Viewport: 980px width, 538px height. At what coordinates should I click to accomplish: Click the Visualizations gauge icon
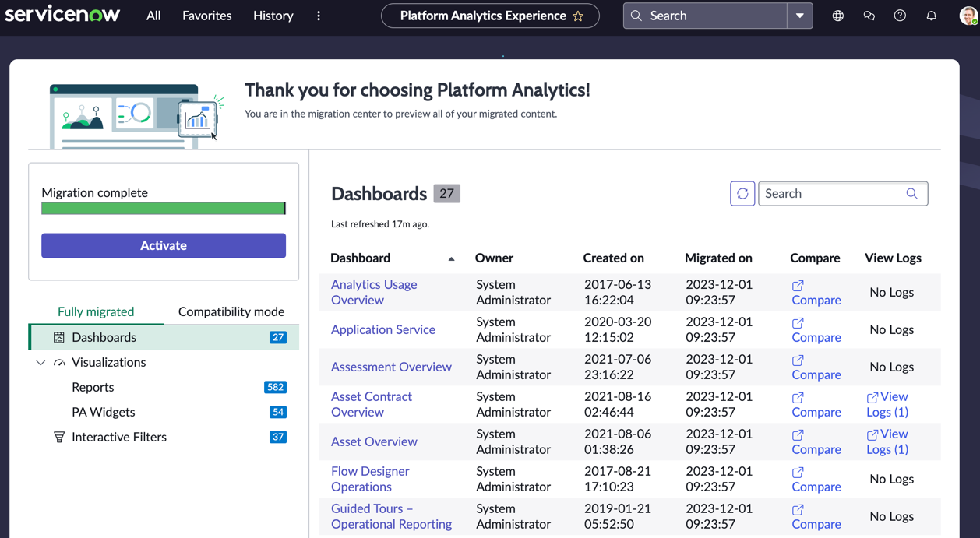[x=59, y=363]
